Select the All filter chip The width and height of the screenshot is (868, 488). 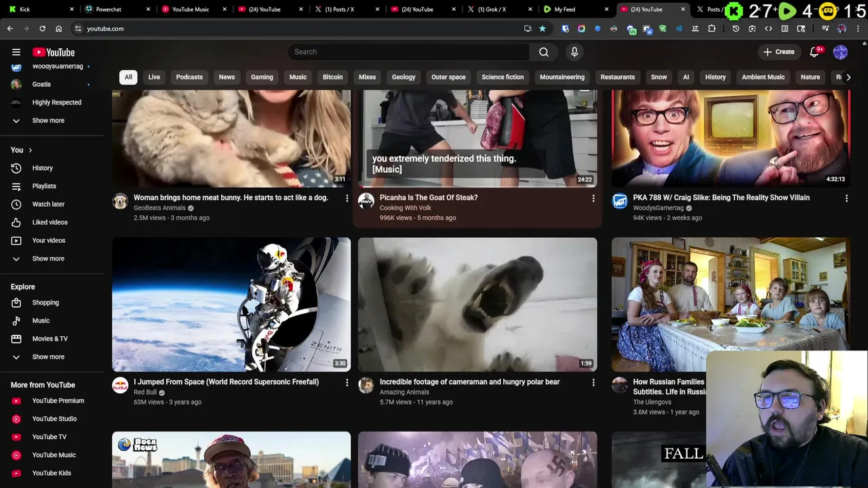pos(128,77)
